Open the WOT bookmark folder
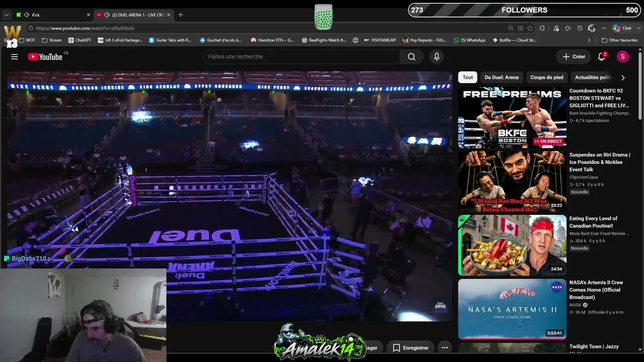 pyautogui.click(x=27, y=40)
